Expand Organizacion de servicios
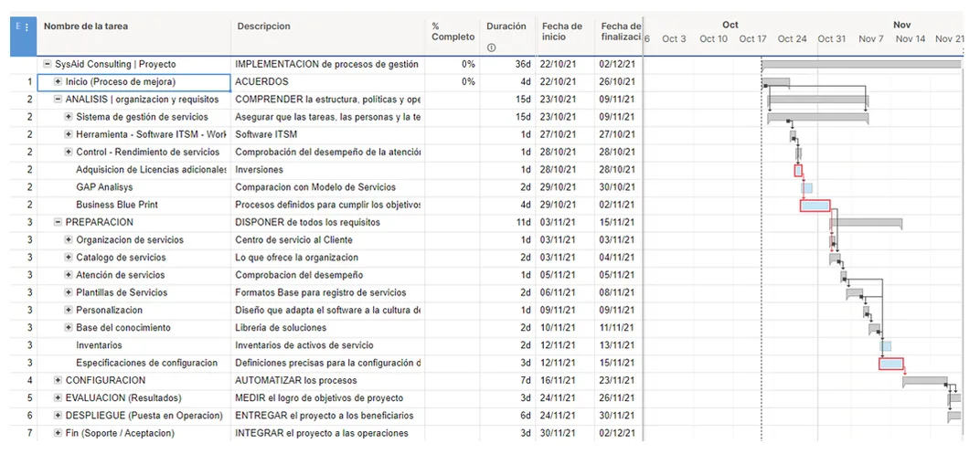Screen dimensions: 980x465 [x=69, y=239]
